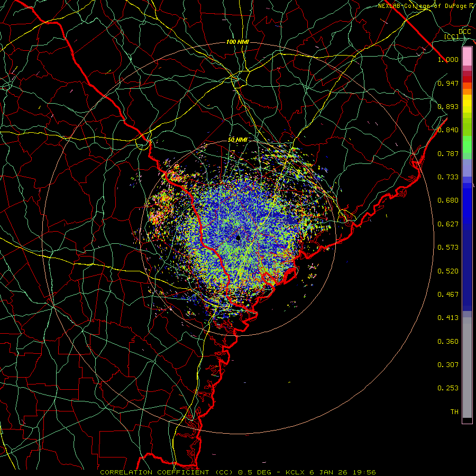Image resolution: width=476 pixels, height=476 pixels.
Task: Select the 0.680 legend value
Action: click(448, 200)
